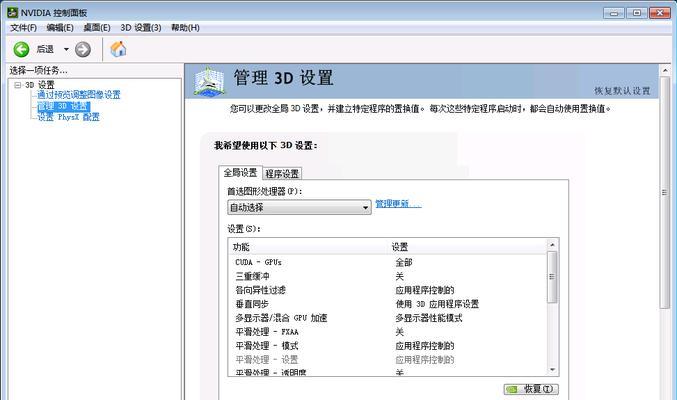Click 多显示器性能模式 value
This screenshot has width=677, height=400.
[429, 318]
